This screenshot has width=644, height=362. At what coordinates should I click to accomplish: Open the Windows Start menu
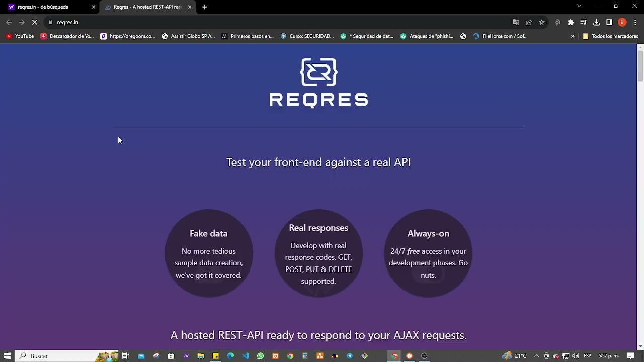click(7, 356)
